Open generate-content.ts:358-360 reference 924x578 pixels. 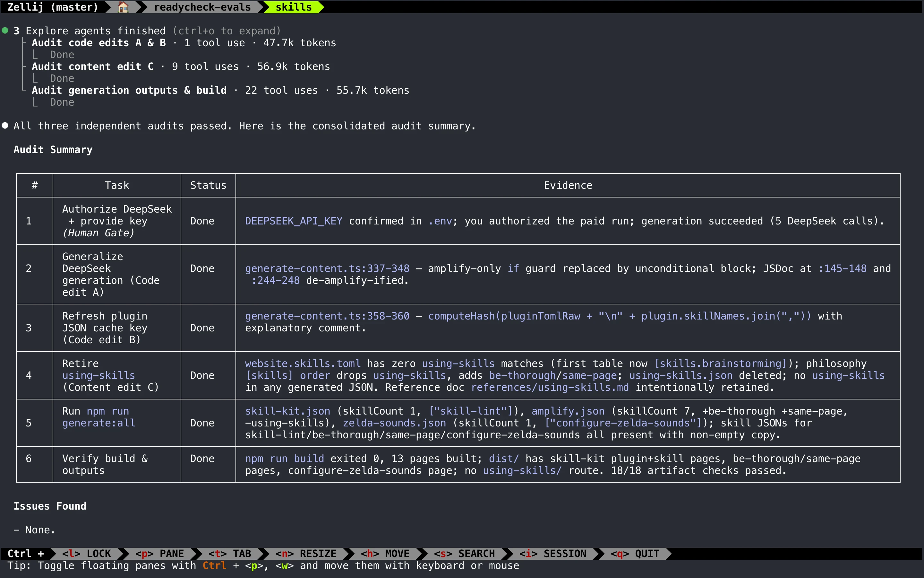pyautogui.click(x=327, y=316)
